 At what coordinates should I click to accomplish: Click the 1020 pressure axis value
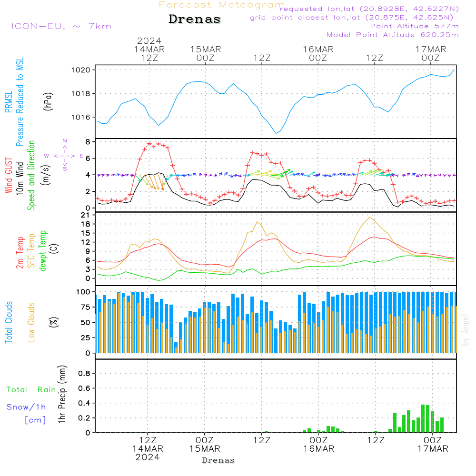[81, 70]
